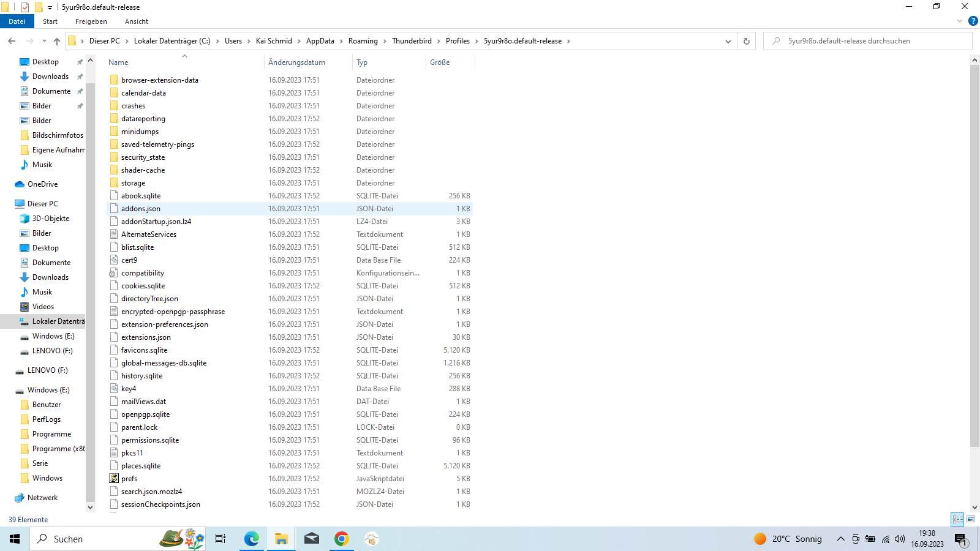Image resolution: width=980 pixels, height=551 pixels.
Task: Go back using the back arrow
Action: point(12,41)
